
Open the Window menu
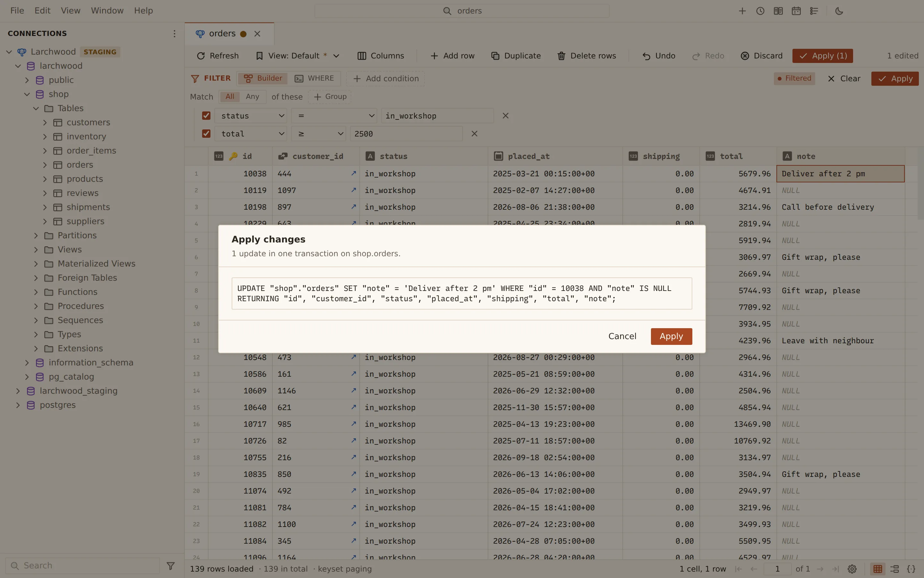click(107, 11)
